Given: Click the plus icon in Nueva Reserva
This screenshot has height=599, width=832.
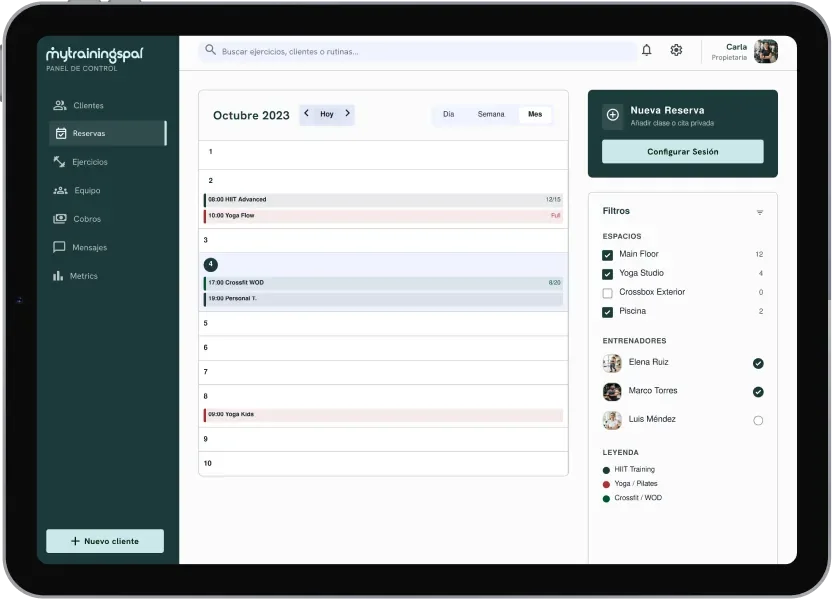Looking at the screenshot, I should 612,115.
